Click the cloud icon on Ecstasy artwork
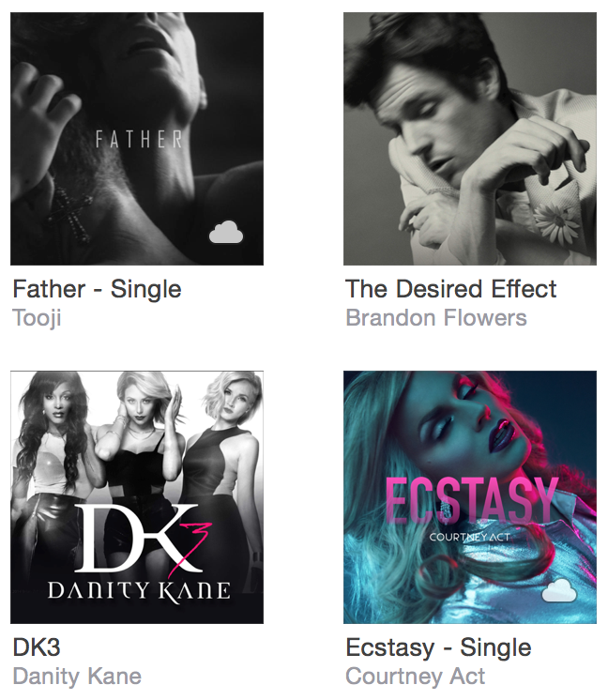The height and width of the screenshot is (700, 608). tap(559, 590)
